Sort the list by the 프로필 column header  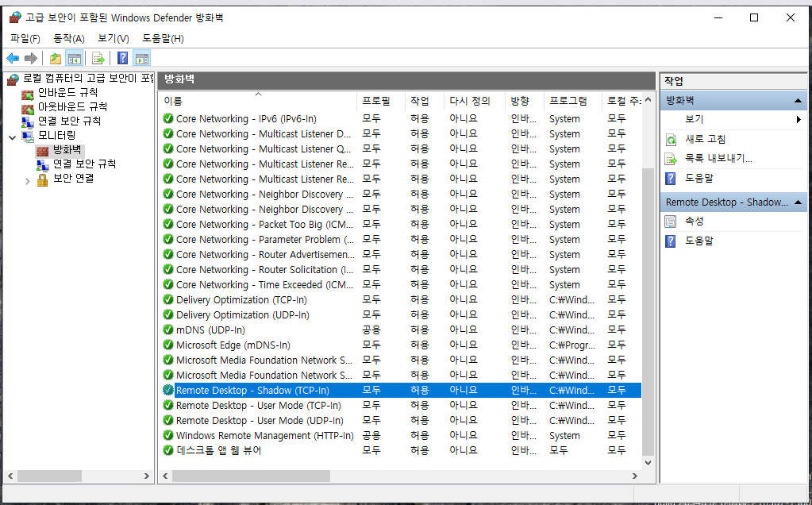(381, 101)
